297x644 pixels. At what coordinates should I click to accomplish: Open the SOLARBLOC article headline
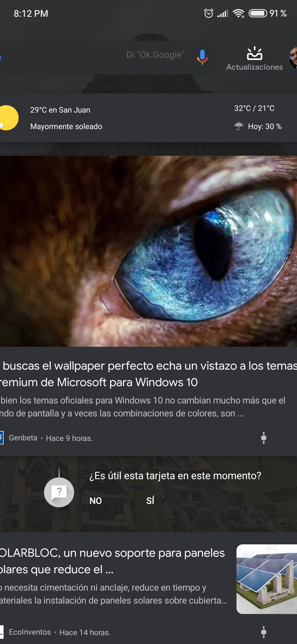point(112,561)
